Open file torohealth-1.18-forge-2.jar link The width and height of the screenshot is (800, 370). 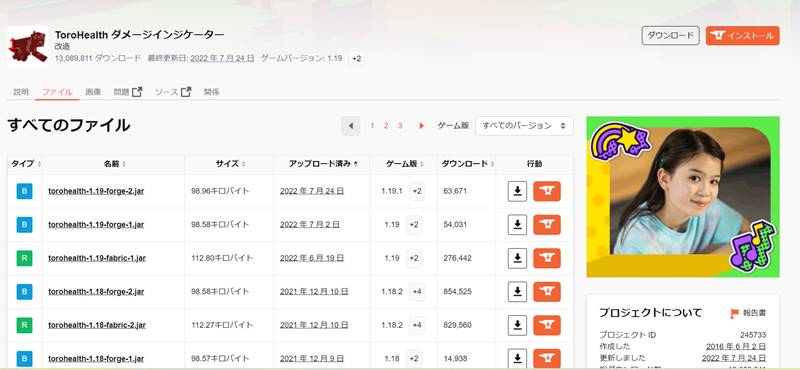96,291
